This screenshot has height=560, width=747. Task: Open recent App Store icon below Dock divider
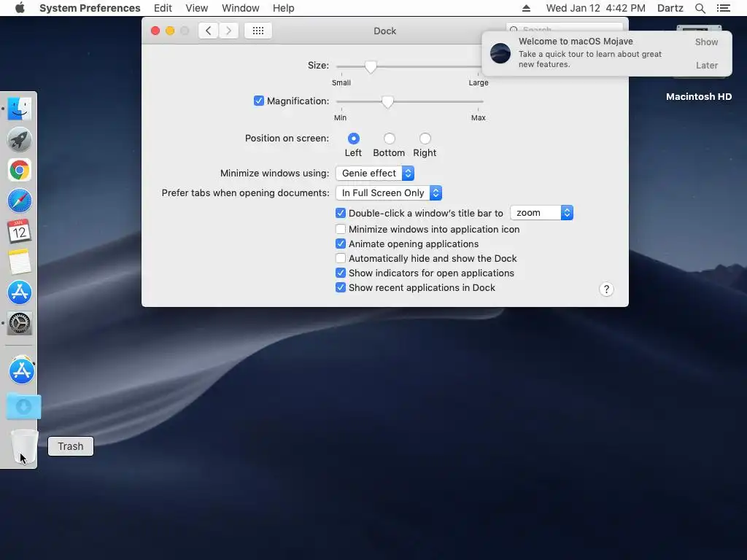click(21, 371)
